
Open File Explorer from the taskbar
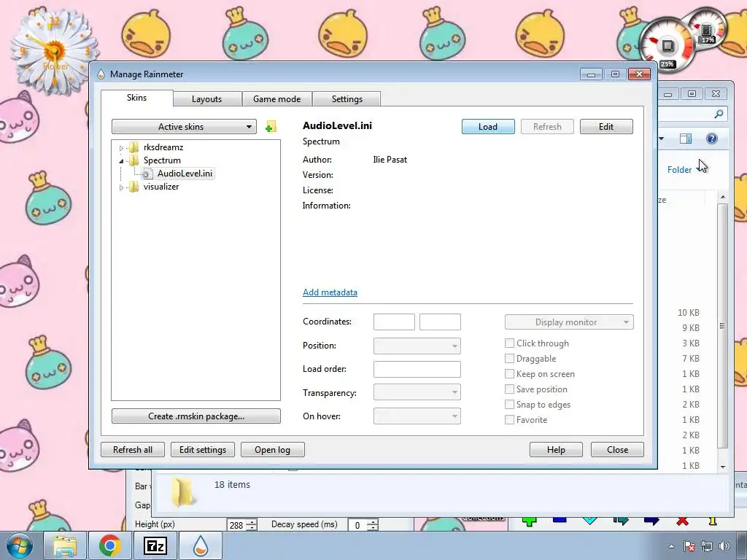tap(65, 545)
